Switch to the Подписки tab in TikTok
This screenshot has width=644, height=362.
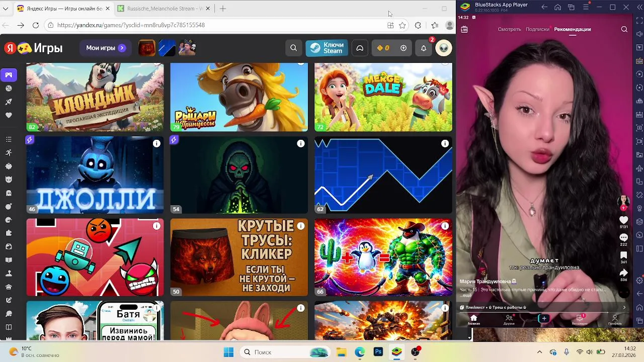tap(537, 29)
